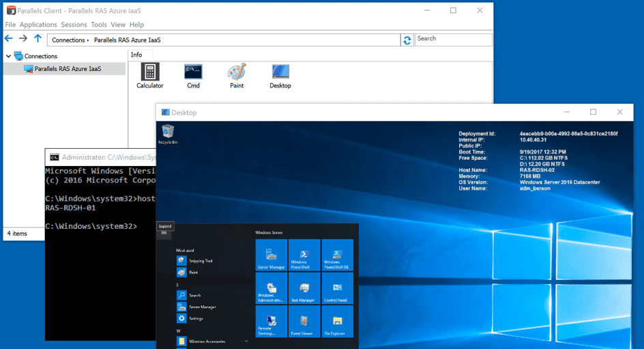The image size is (644, 349).
Task: Open Paint in the Parallels Client window
Action: (237, 76)
